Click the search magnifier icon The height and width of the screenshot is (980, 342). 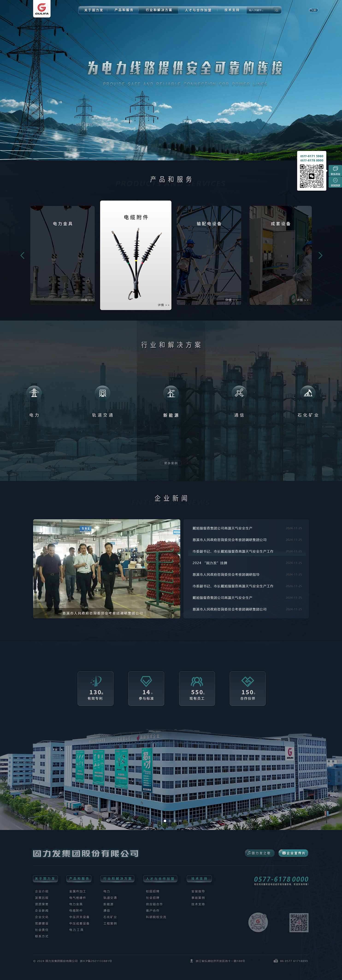point(277,10)
